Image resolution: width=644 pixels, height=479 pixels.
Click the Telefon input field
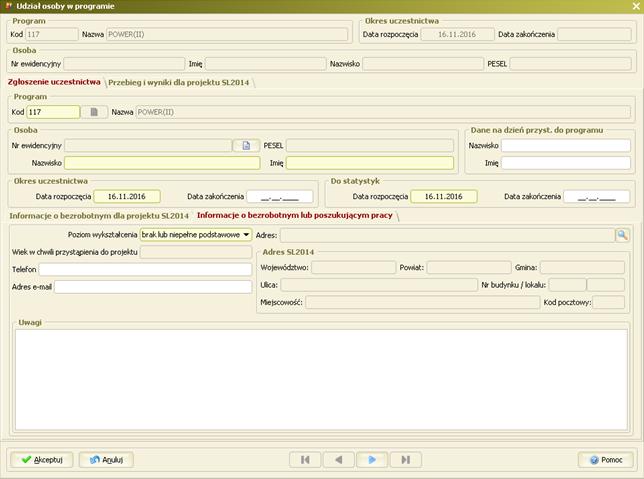click(145, 269)
